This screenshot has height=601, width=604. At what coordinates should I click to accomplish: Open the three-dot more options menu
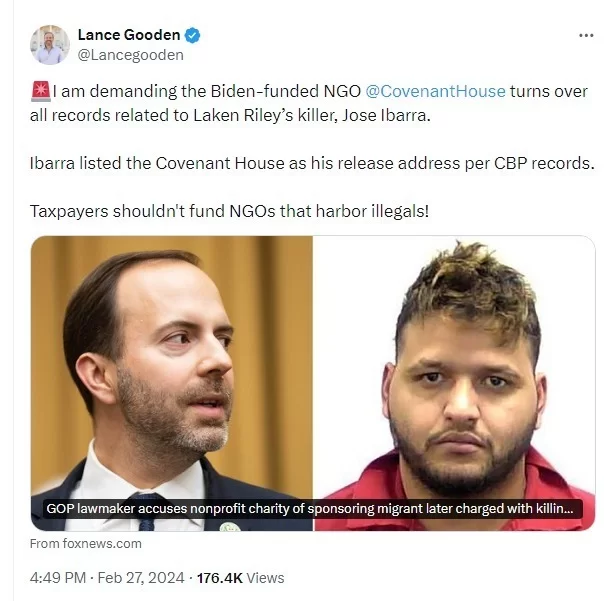[x=586, y=35]
